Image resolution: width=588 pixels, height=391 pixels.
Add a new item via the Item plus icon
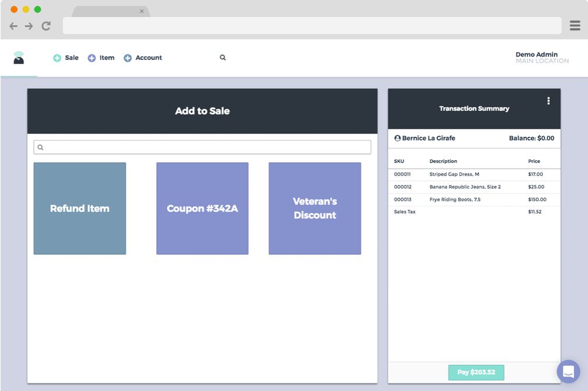[92, 58]
